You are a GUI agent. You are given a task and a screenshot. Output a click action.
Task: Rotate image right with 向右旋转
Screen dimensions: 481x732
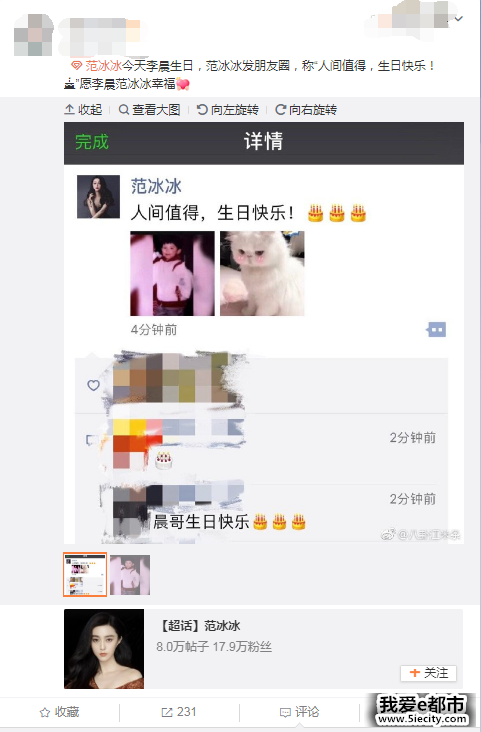tap(306, 110)
